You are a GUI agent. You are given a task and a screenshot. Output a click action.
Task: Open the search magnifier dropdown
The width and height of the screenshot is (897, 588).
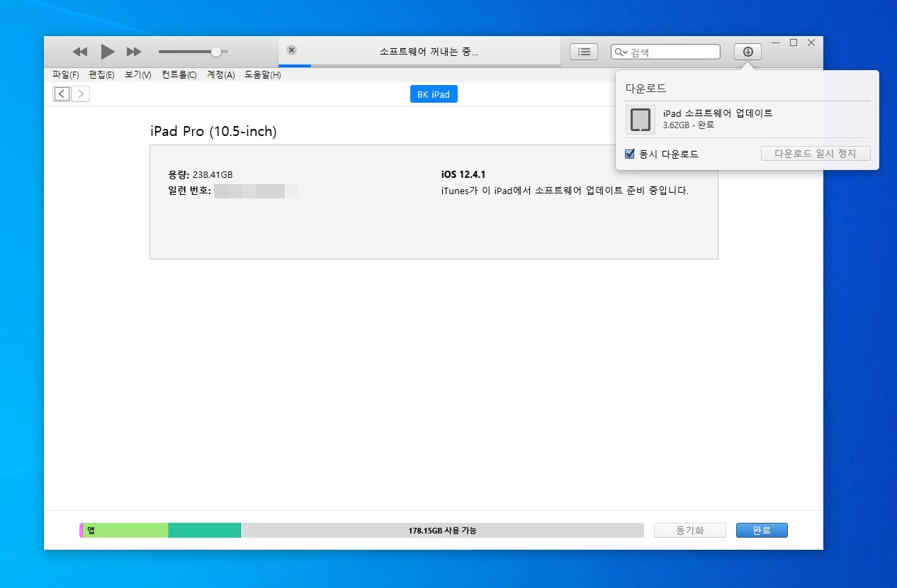621,52
